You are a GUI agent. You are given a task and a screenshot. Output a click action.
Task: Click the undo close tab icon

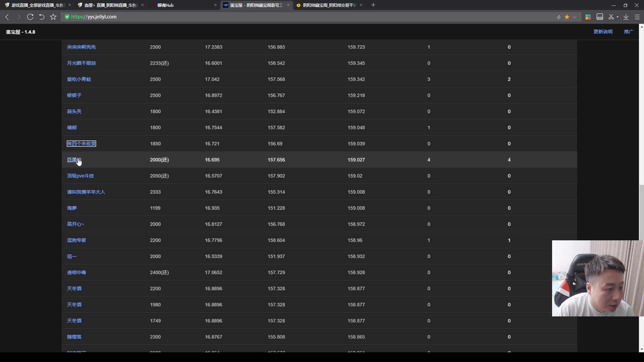pyautogui.click(x=42, y=17)
